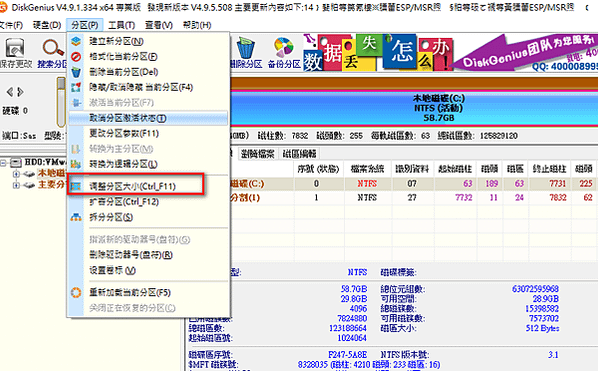Click volume serial F247-5A8E value
Viewport: 598px width, 371px height.
coord(347,355)
